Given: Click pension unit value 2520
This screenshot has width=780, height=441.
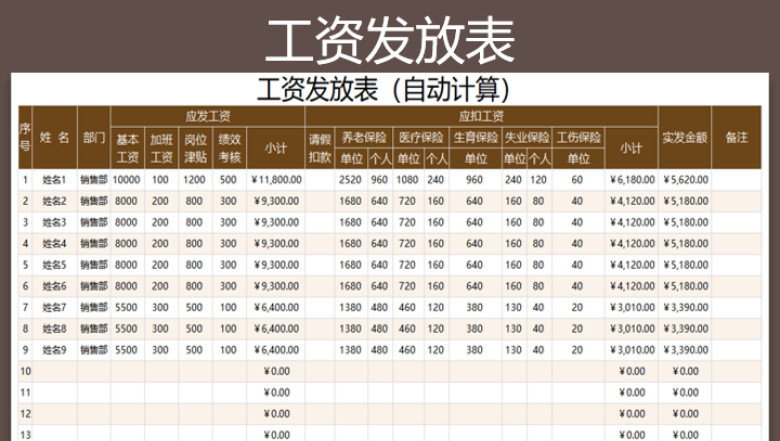Looking at the screenshot, I should tap(350, 180).
